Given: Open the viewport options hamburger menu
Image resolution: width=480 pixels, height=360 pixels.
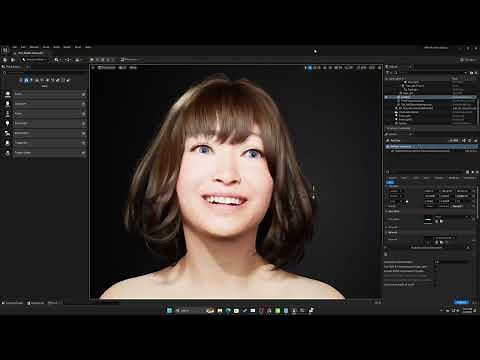Looking at the screenshot, I should [93, 68].
